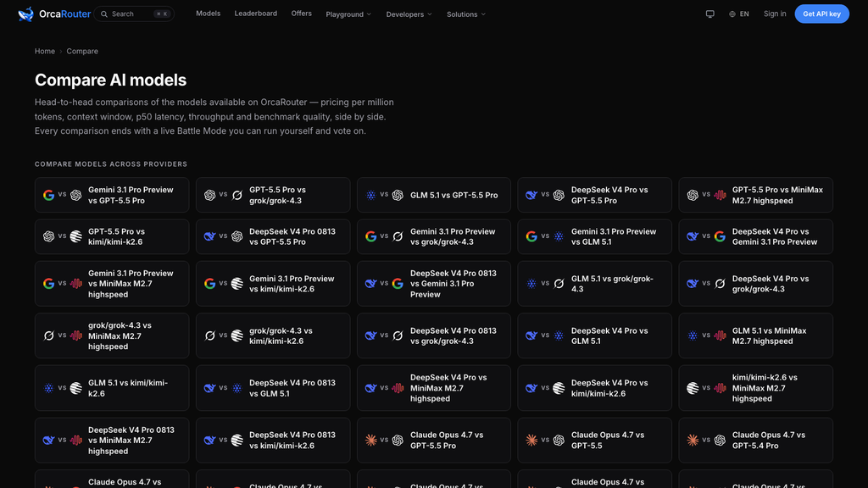Open DeepSeek V4 Pro 0813 vs GPT-5.5 Pro comparison
The image size is (868, 488).
click(273, 236)
